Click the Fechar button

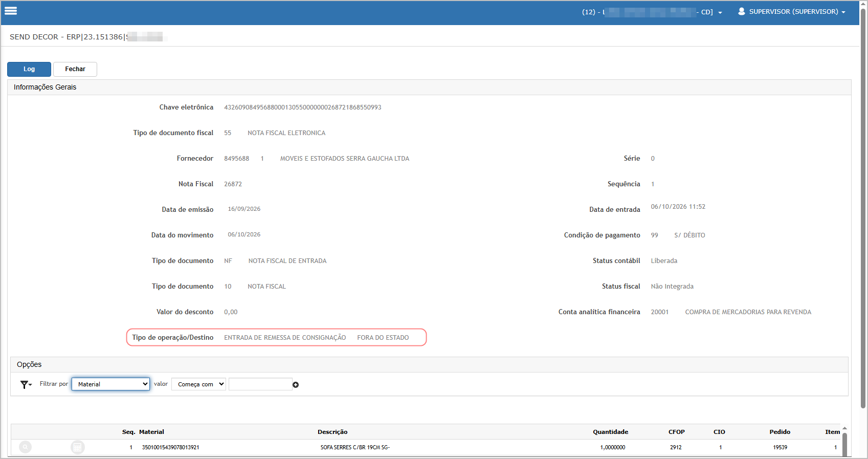pos(75,69)
